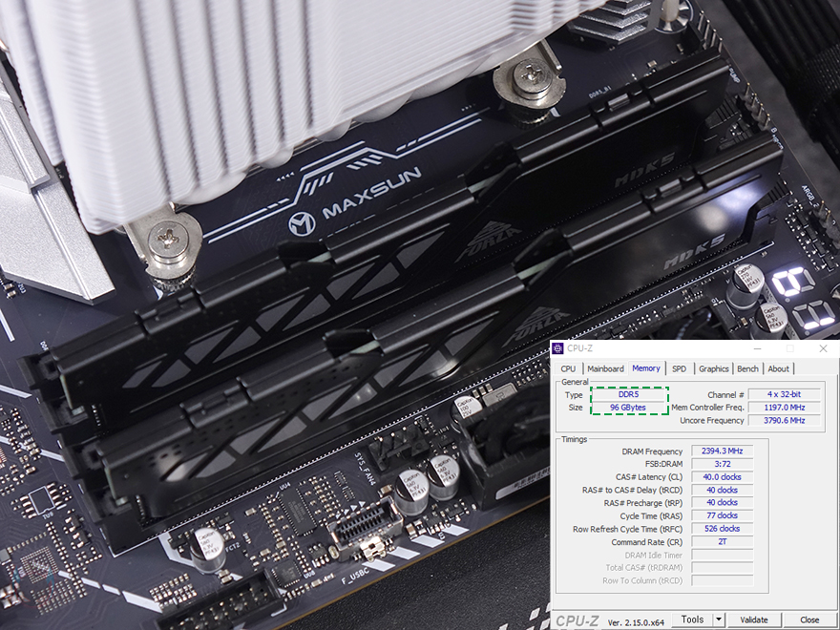Viewport: 840px width, 630px height.
Task: Click Mem Controller Freq. value 1197.0 MHz
Action: tap(784, 408)
